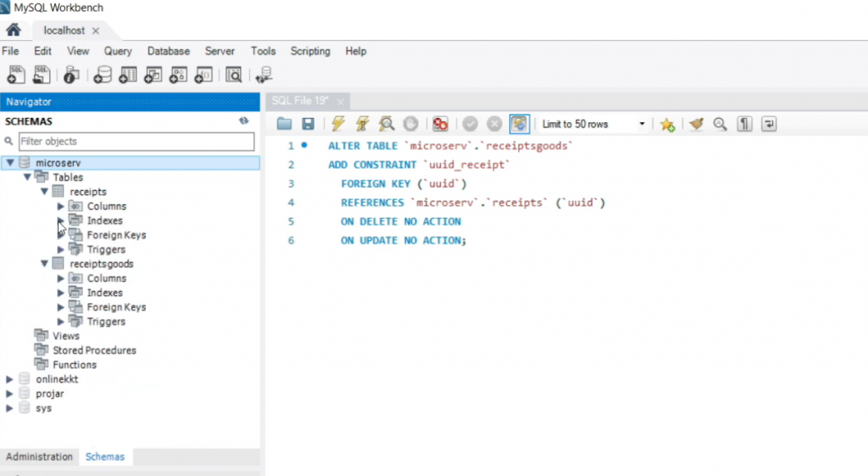Open the Database menu
The width and height of the screenshot is (868, 476).
click(169, 51)
